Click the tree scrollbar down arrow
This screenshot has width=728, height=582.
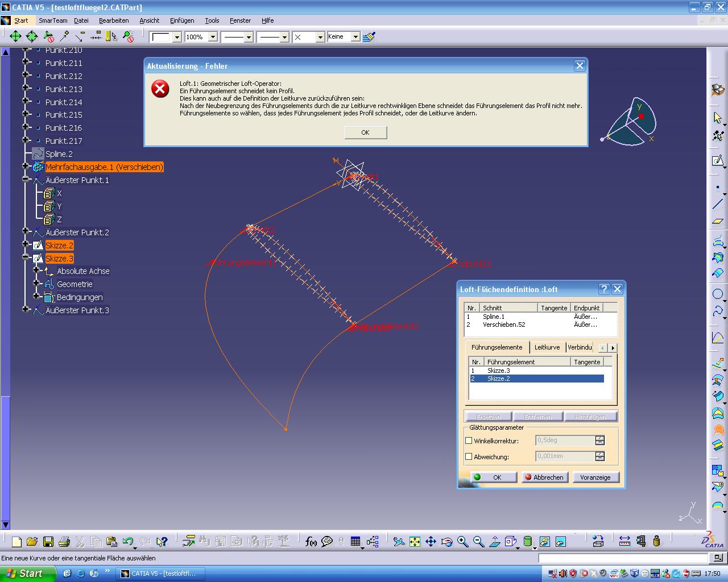pyautogui.click(x=6, y=525)
